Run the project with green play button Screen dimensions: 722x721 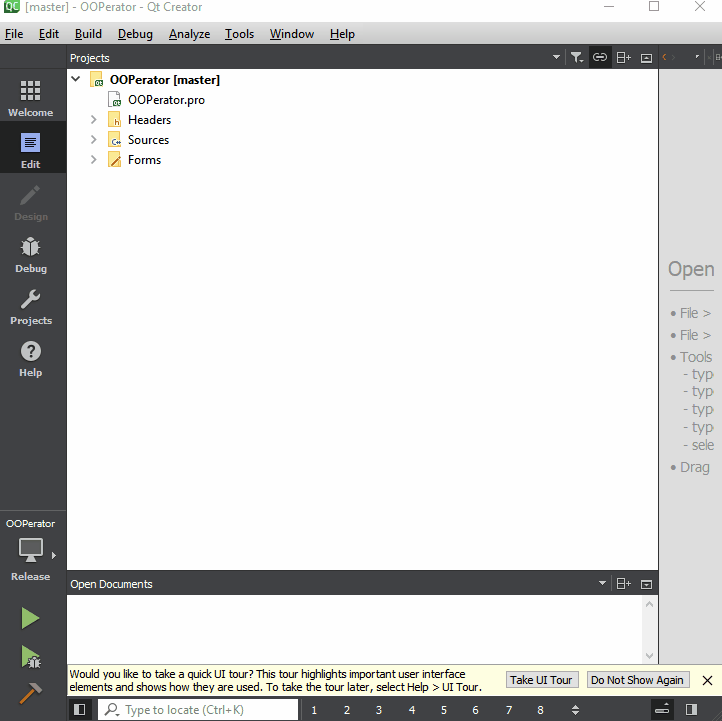[30, 618]
